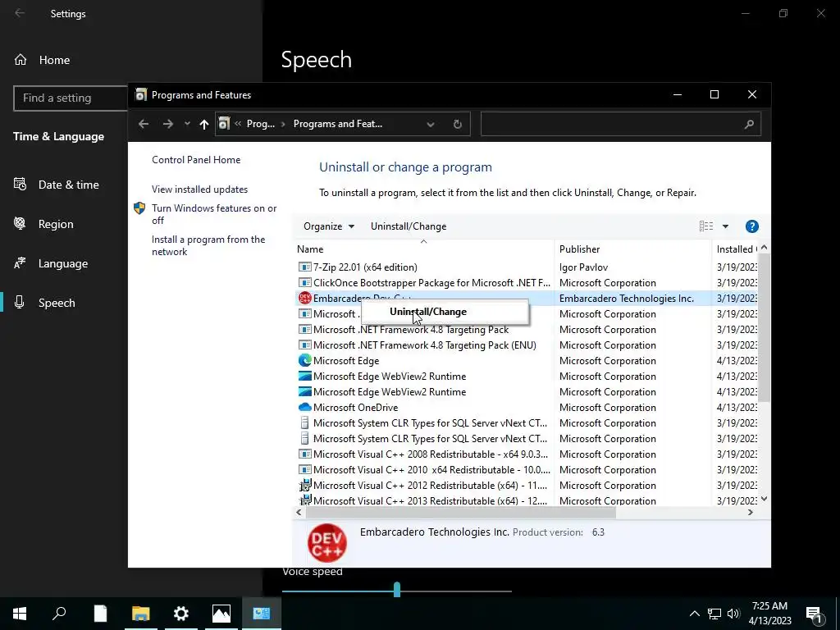Viewport: 840px width, 630px height.
Task: Click the Control Panel taskbar icon
Action: click(262, 614)
